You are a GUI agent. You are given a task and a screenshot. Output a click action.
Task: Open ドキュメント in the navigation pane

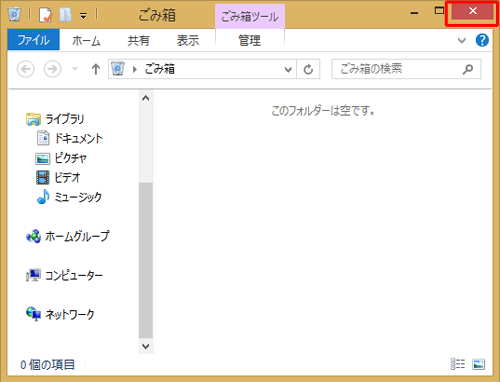[79, 138]
